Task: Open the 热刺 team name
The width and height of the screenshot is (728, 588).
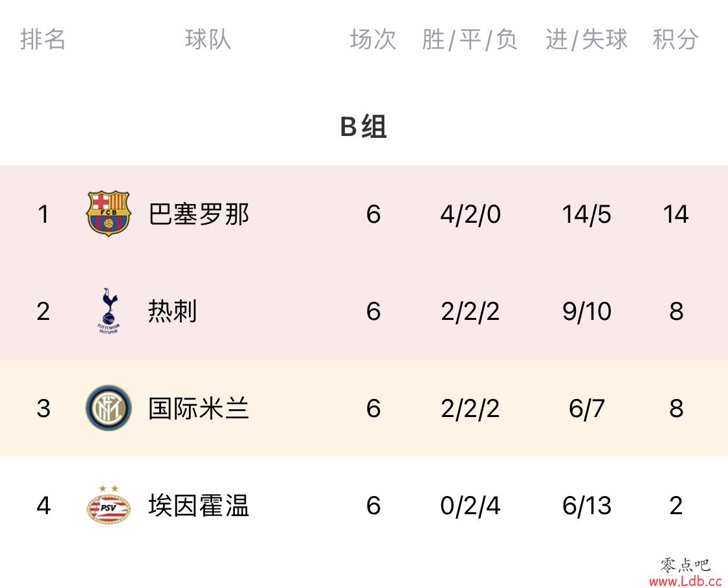Action: pos(173,311)
